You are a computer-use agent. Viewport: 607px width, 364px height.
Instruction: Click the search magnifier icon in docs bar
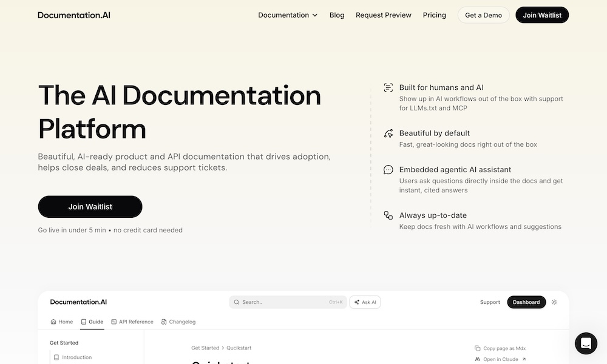coord(236,302)
